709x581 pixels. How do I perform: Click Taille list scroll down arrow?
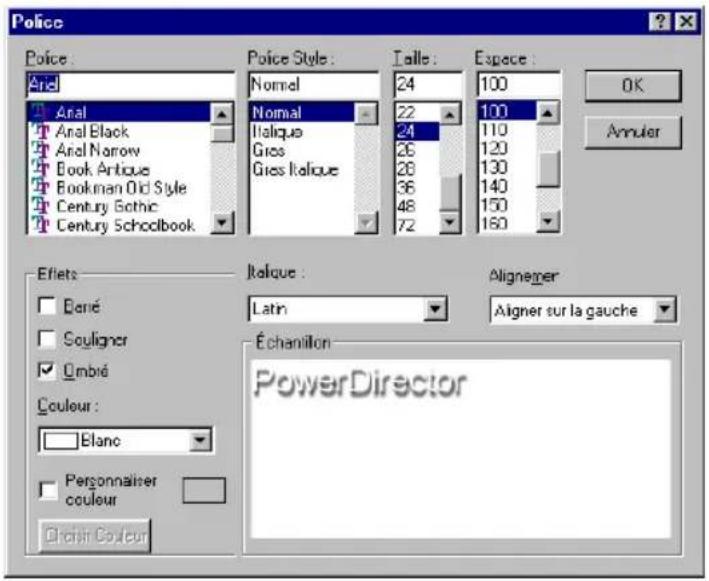(450, 222)
